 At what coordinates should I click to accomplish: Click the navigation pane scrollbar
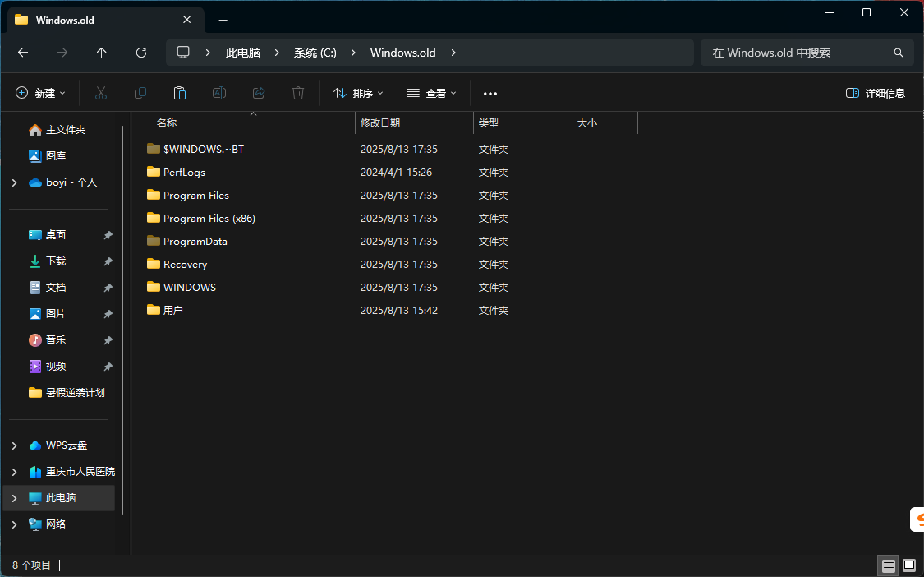coord(122,319)
